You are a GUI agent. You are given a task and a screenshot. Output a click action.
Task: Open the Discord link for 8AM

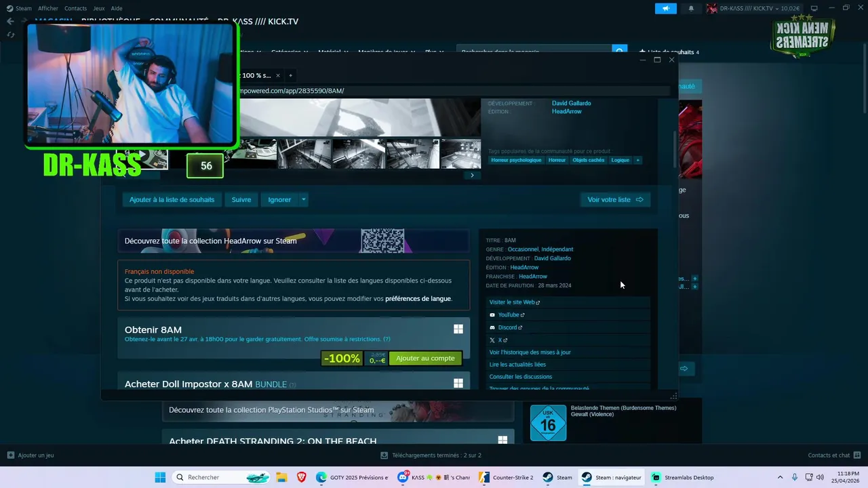point(510,327)
